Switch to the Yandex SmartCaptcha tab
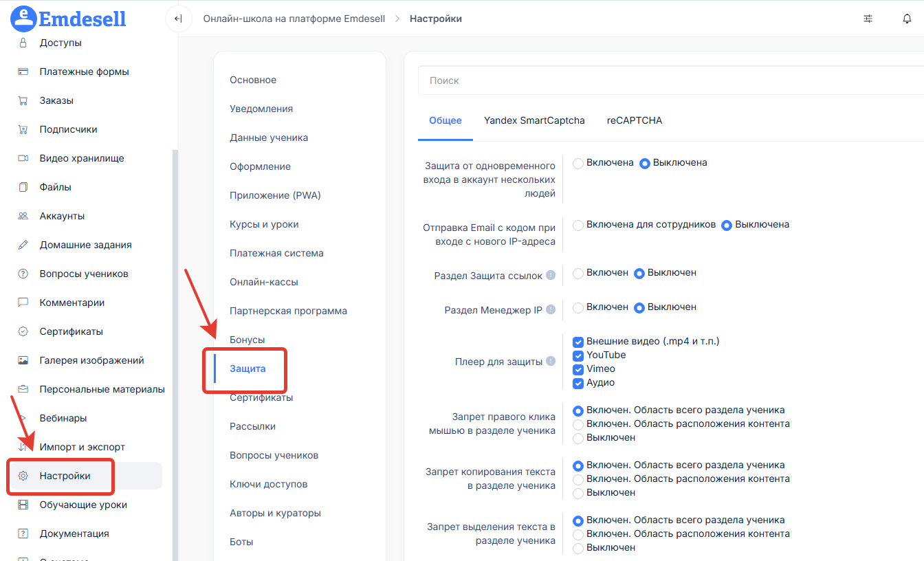The width and height of the screenshot is (924, 561). click(534, 121)
